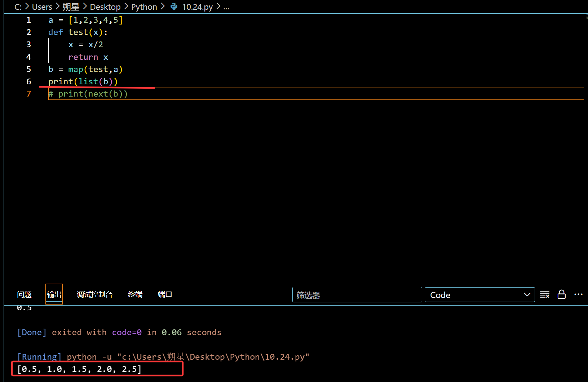Open the 10.24.py breadcrumb file entry
Viewport: 588px width, 382px height.
point(197,7)
